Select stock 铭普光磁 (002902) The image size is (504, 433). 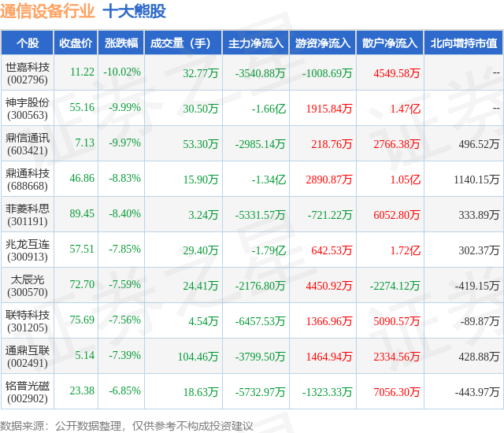[28, 392]
